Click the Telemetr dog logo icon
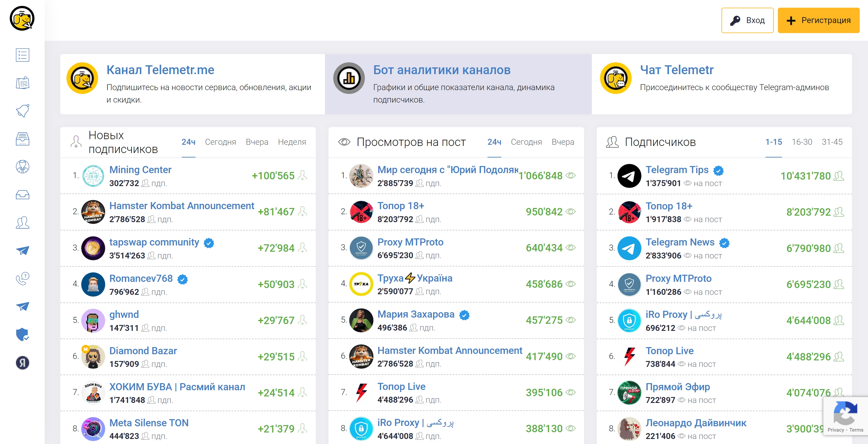 click(22, 19)
